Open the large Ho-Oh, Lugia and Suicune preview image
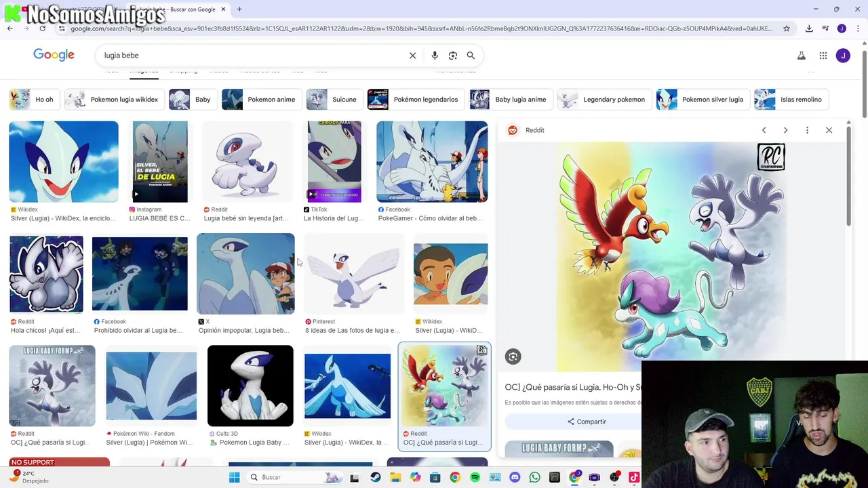The image size is (868, 488). click(x=672, y=256)
